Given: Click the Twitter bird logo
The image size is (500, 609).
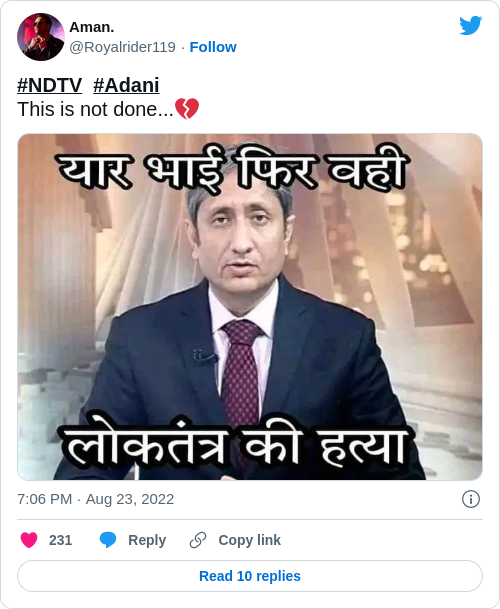Looking at the screenshot, I should 470,26.
